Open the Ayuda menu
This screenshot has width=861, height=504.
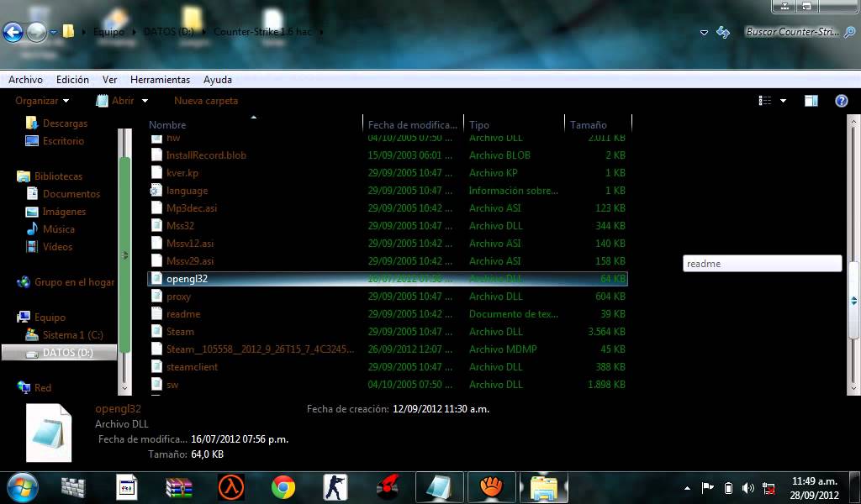pyautogui.click(x=218, y=80)
